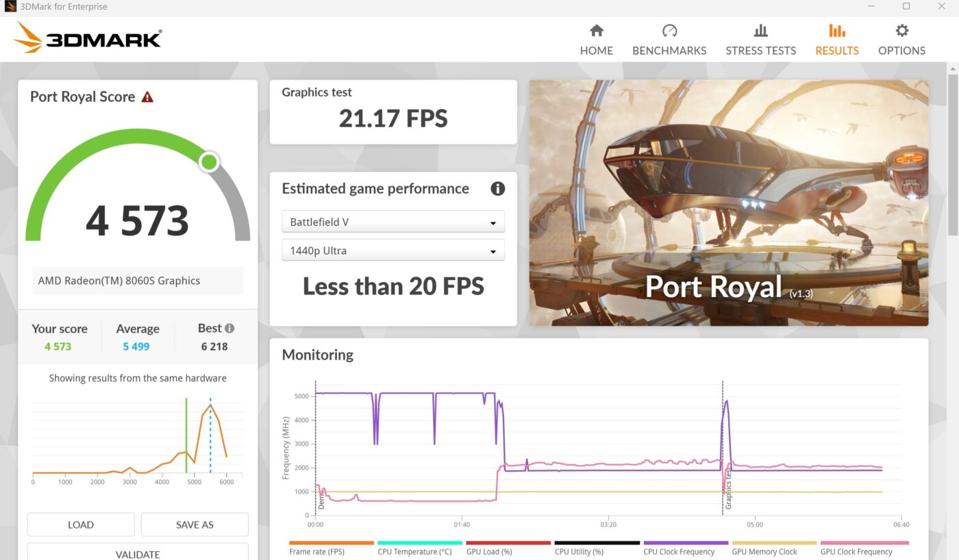Viewport: 959px width, 560px height.
Task: Click the Home house icon
Action: [597, 31]
